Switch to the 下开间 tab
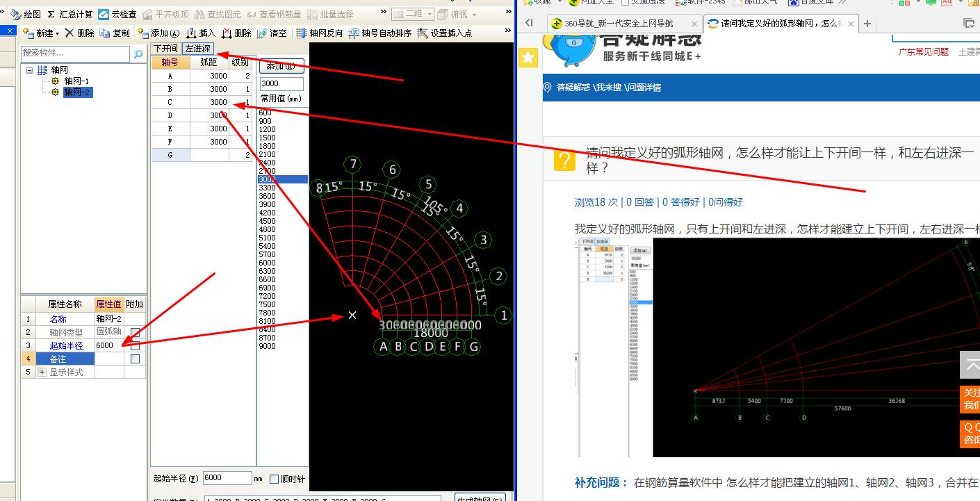980x501 pixels. tap(166, 49)
